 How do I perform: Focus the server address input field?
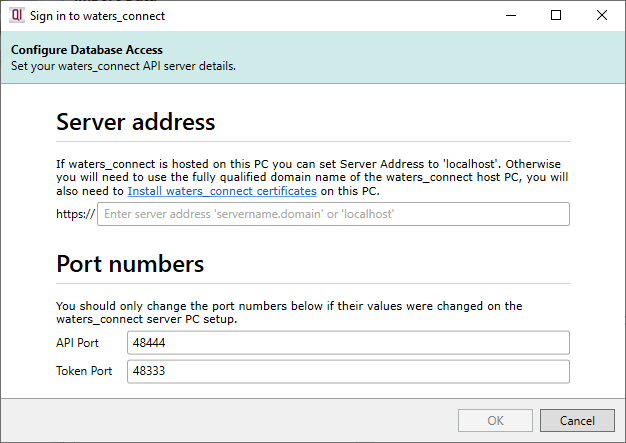click(333, 214)
